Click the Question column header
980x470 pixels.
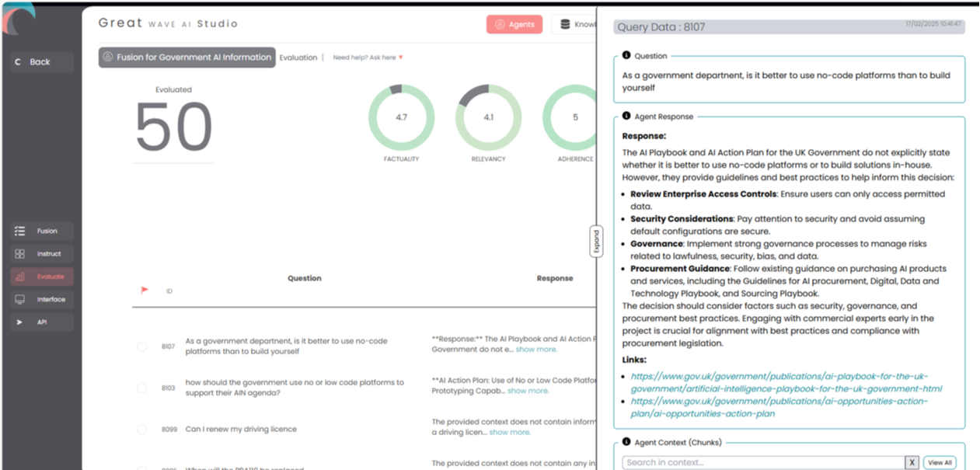[x=305, y=278]
